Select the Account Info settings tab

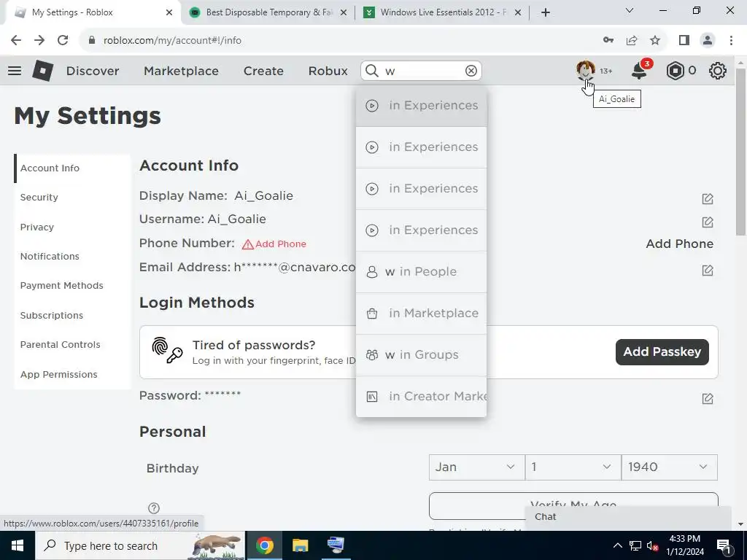click(x=72, y=168)
